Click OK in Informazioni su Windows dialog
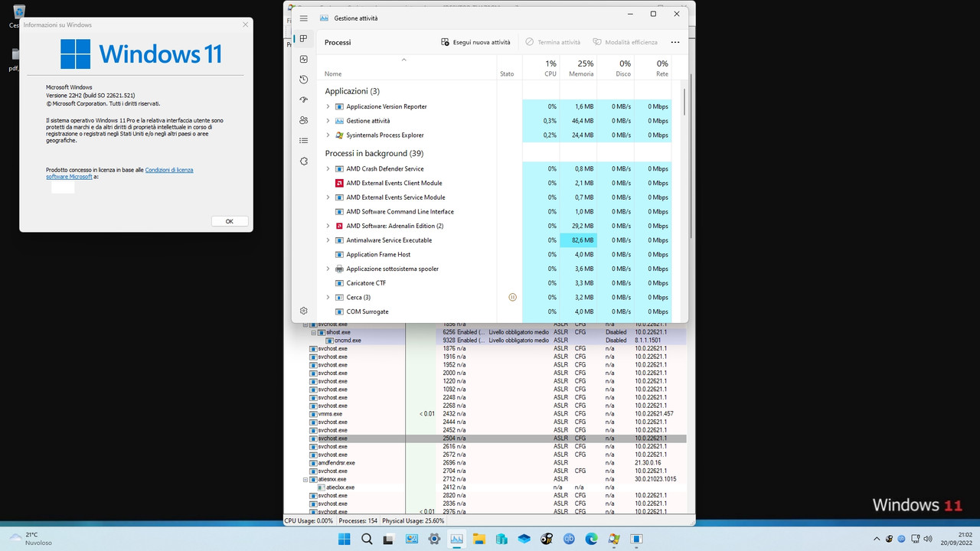The height and width of the screenshot is (551, 980). [229, 221]
